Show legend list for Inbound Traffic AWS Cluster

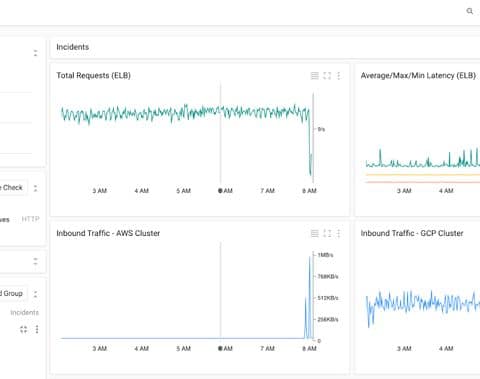[x=315, y=233]
